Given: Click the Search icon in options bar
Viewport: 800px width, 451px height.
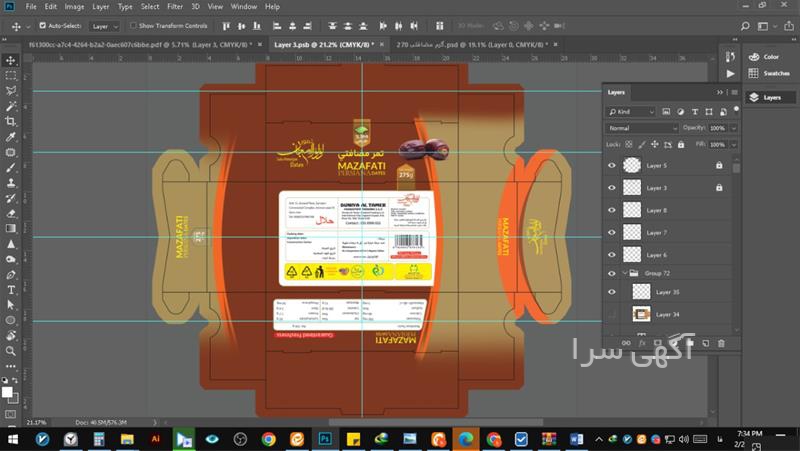Looking at the screenshot, I should [745, 26].
